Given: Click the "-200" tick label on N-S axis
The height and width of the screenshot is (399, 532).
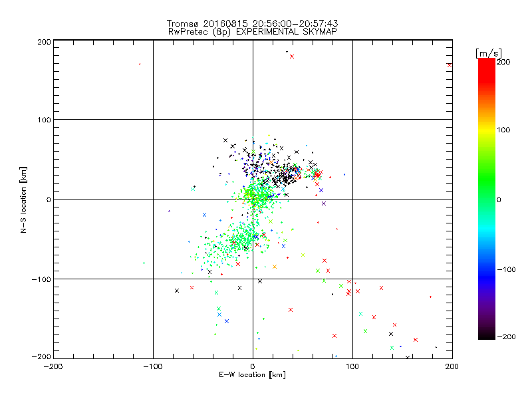Looking at the screenshot, I should [41, 356].
